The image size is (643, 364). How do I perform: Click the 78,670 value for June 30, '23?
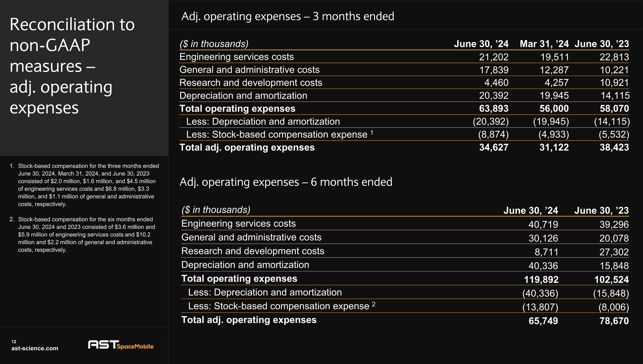pyautogui.click(x=614, y=321)
